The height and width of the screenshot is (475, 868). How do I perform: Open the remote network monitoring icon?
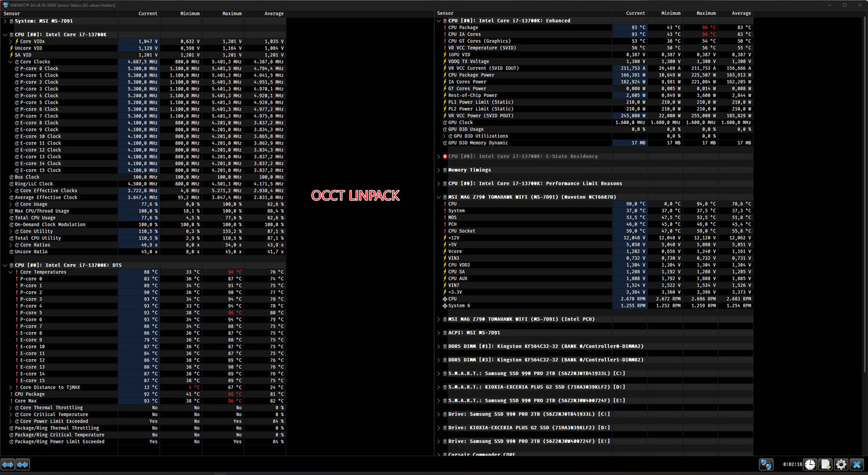766,465
